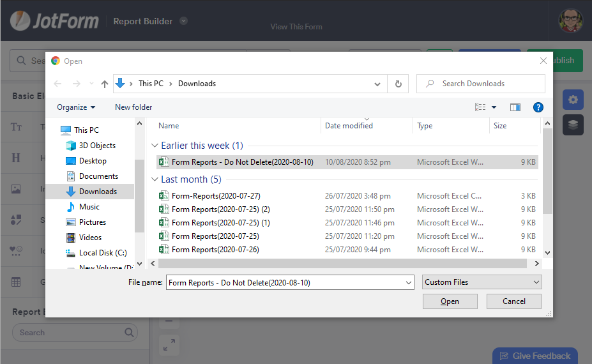The width and height of the screenshot is (592, 364).
Task: Click the blue gear settings icon
Action: coord(573,100)
